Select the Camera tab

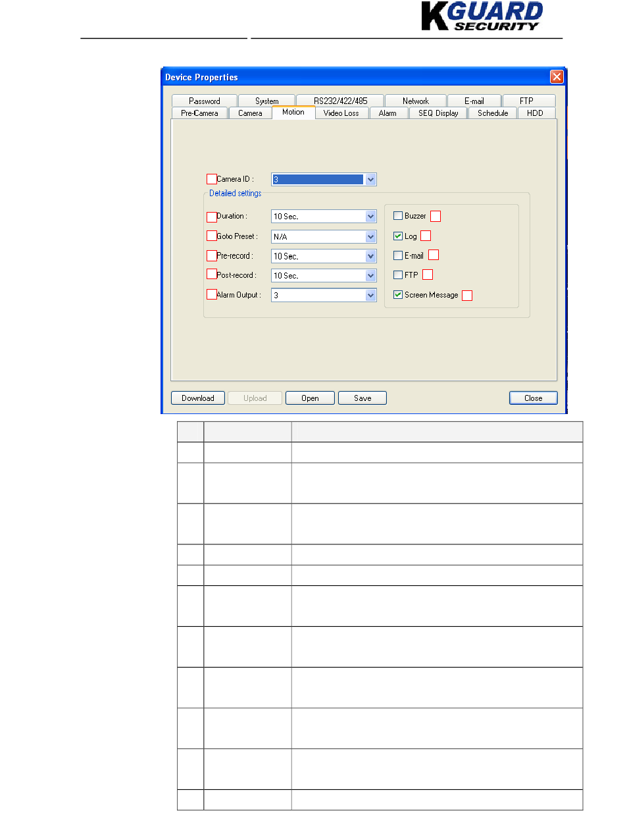250,113
